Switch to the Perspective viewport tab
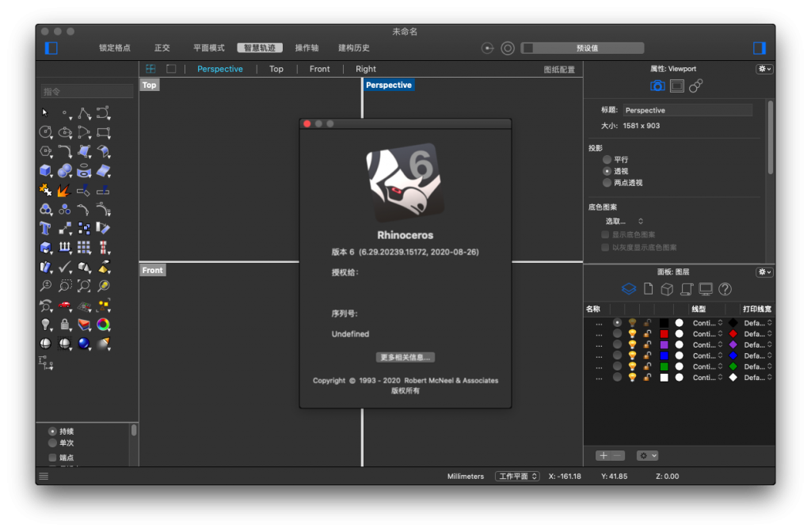The width and height of the screenshot is (811, 532). pyautogui.click(x=220, y=69)
